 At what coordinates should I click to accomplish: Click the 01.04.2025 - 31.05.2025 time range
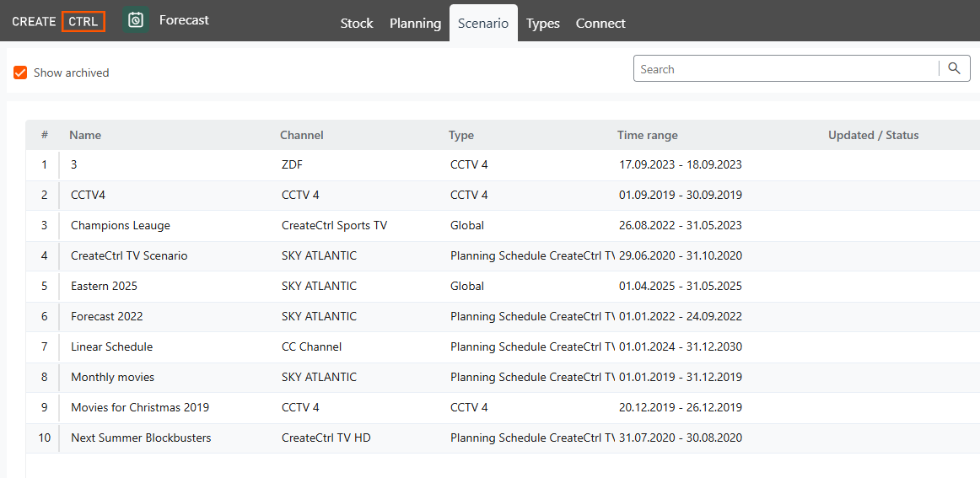[x=681, y=286]
